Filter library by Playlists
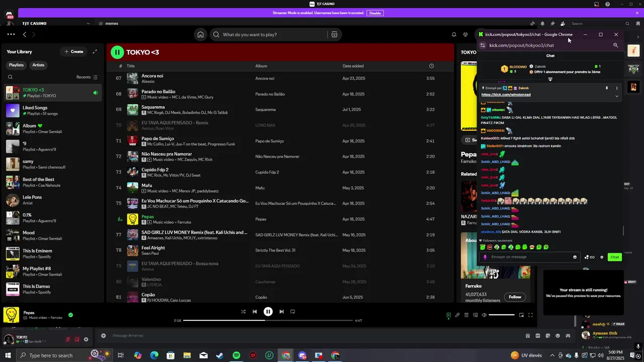The height and width of the screenshot is (362, 644). coord(16,65)
